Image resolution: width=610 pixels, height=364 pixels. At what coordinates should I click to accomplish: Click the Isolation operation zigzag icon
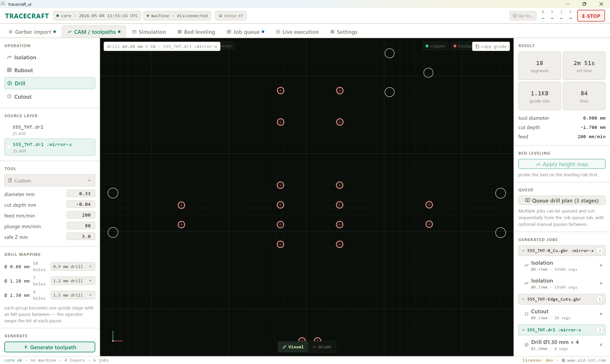coord(9,57)
